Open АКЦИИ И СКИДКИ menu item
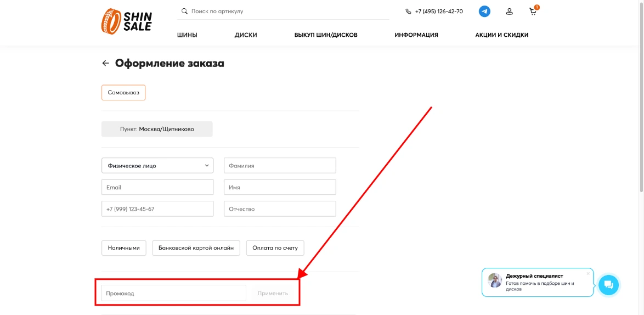 [x=501, y=35]
